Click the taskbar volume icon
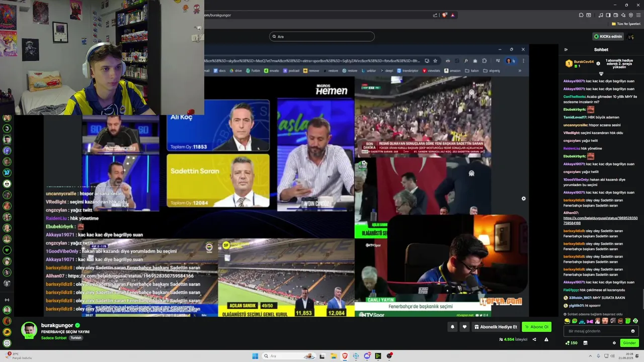The image size is (644, 362). (x=612, y=356)
